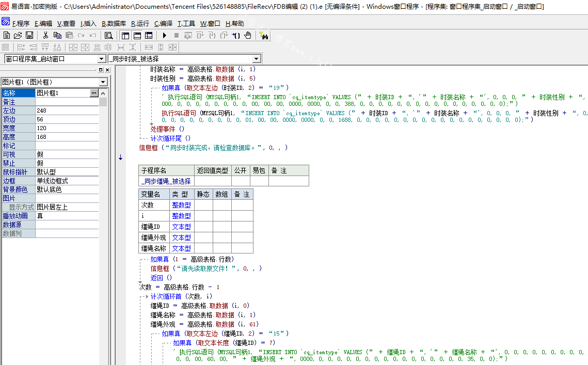Float the property panel with square button
Screen dimensions: 588x365
click(101, 70)
